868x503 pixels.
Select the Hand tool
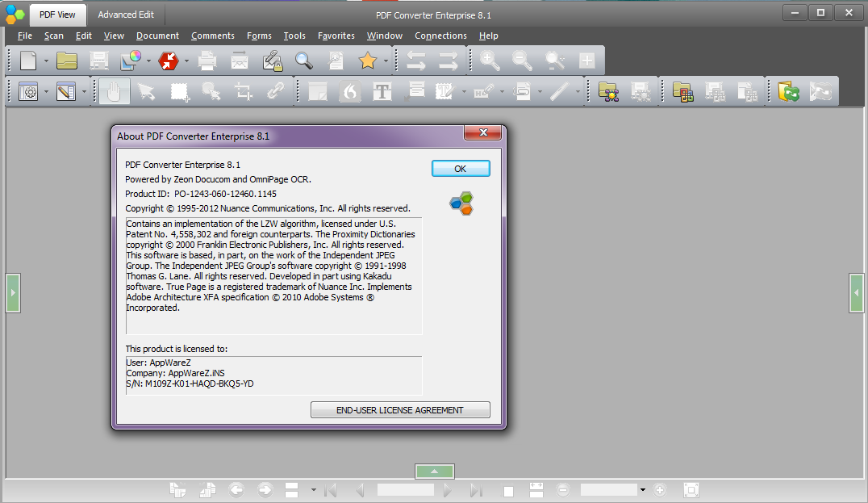pyautogui.click(x=114, y=91)
